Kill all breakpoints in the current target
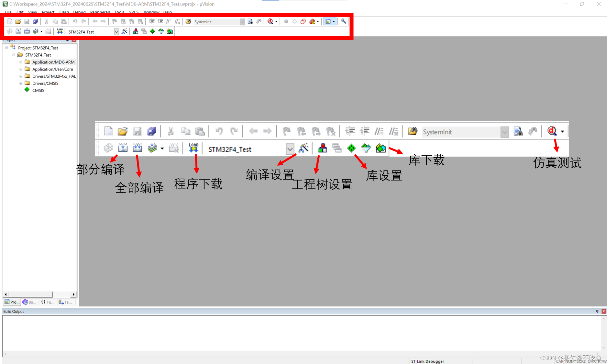The width and height of the screenshot is (607, 364). pyautogui.click(x=312, y=22)
